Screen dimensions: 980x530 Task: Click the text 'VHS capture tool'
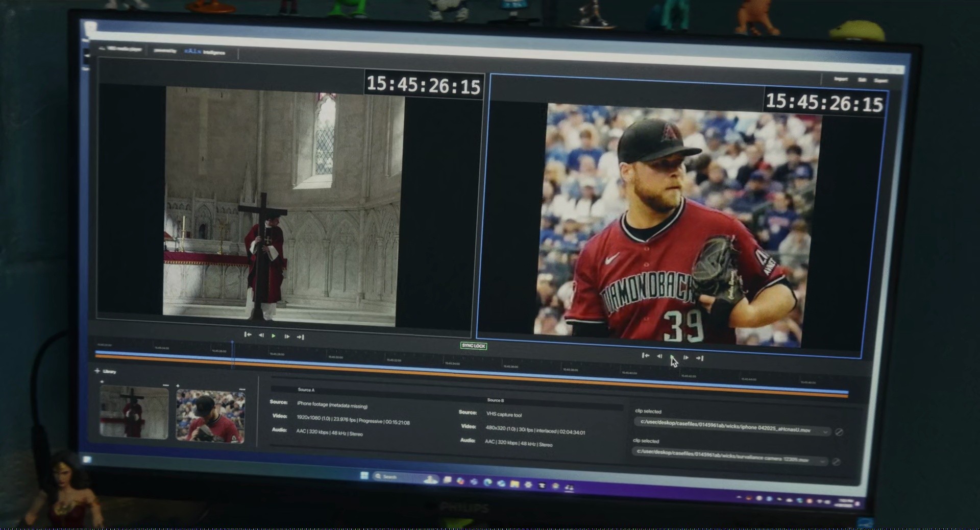tap(504, 415)
